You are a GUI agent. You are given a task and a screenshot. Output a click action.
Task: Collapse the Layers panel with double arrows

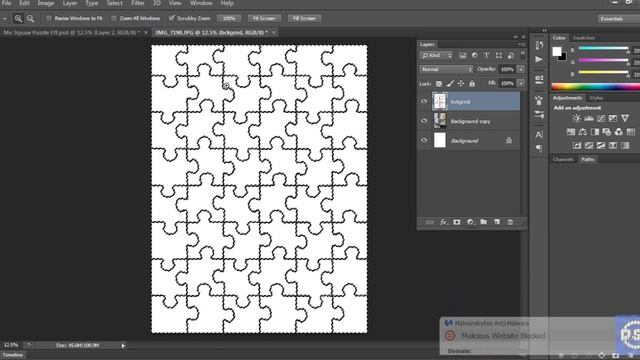[x=516, y=37]
